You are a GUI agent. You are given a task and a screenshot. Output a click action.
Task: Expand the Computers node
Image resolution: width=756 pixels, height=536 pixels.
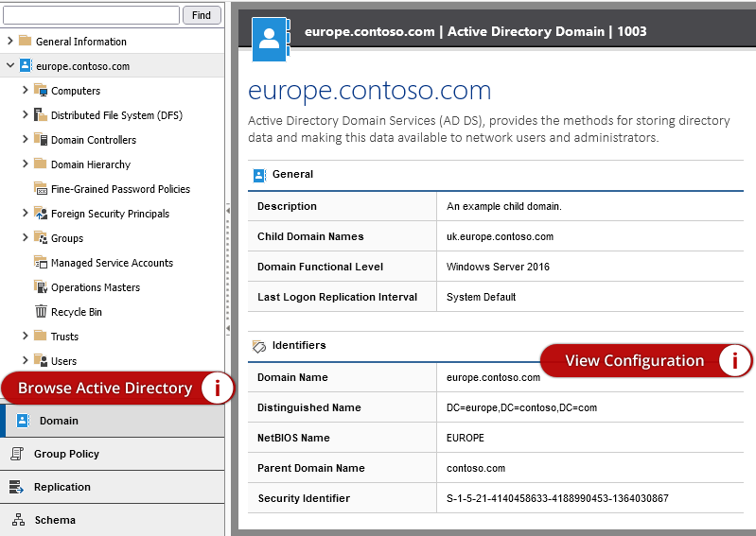point(25,90)
